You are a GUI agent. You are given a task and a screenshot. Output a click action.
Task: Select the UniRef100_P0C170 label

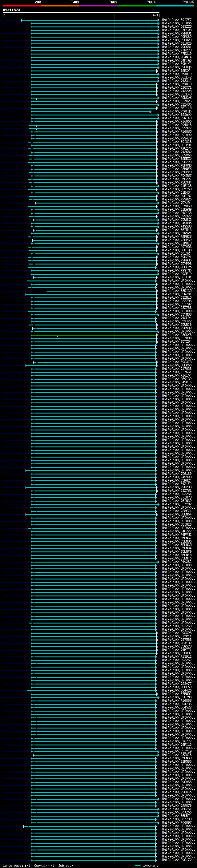coord(177,860)
